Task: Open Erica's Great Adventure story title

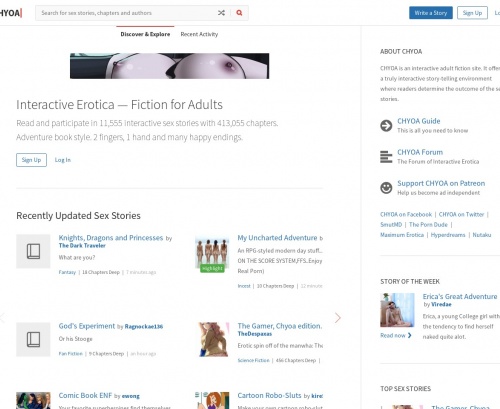Action: click(460, 297)
